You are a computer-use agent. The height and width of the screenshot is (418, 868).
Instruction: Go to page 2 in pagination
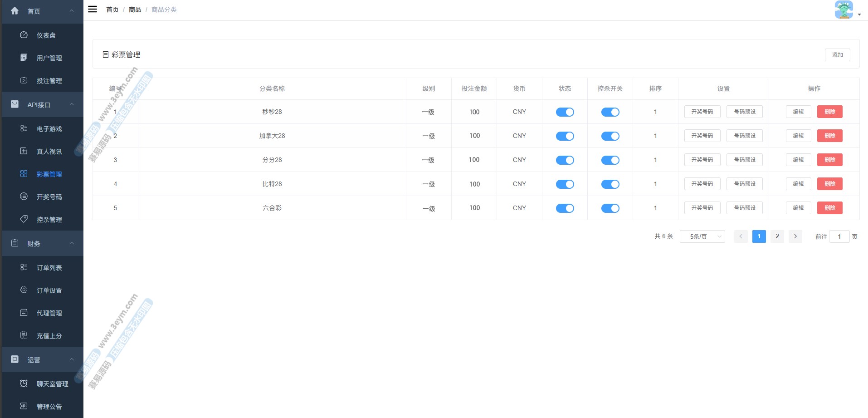[x=777, y=236]
